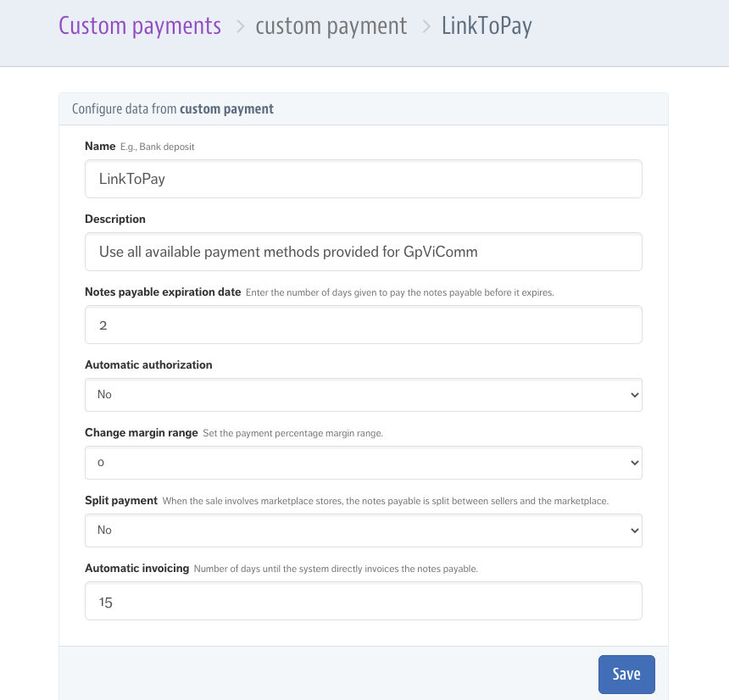Select the Notes payable expiration date input

(x=363, y=325)
